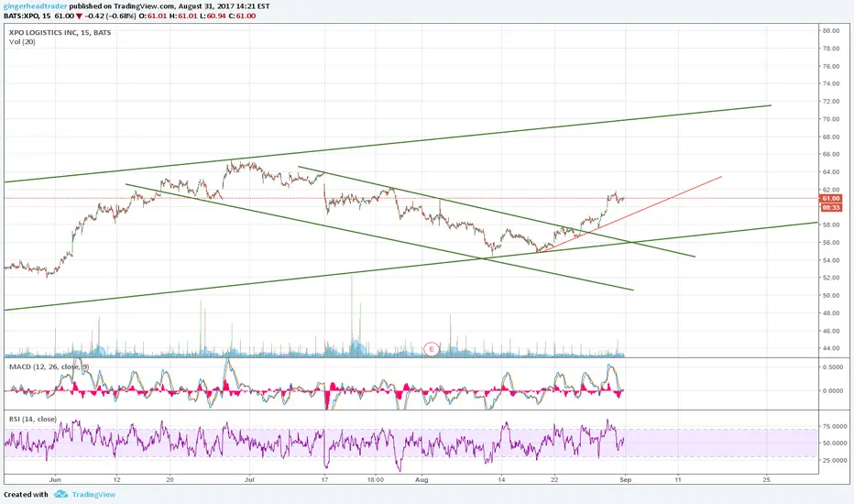The height and width of the screenshot is (504, 854).
Task: Click the TradingView cloud logo icon
Action: click(x=61, y=494)
